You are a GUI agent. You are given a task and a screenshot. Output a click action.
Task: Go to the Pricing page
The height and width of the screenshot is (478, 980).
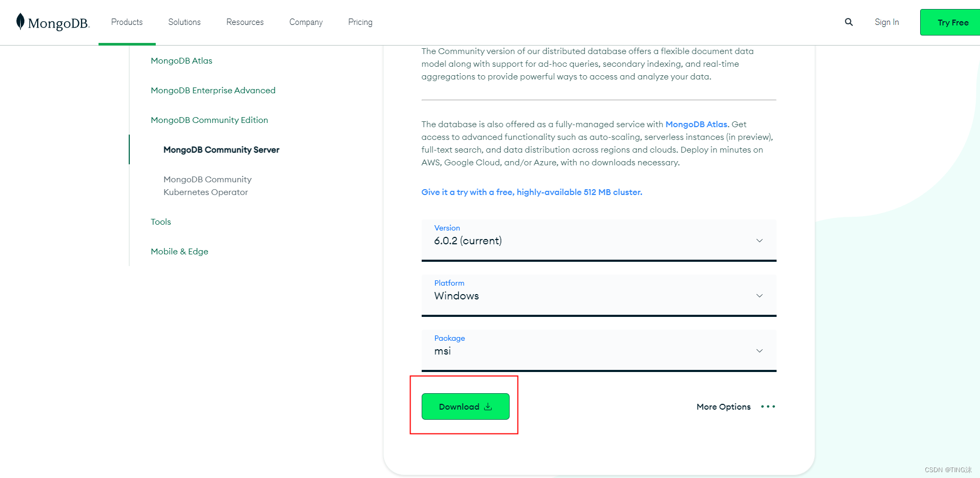360,22
